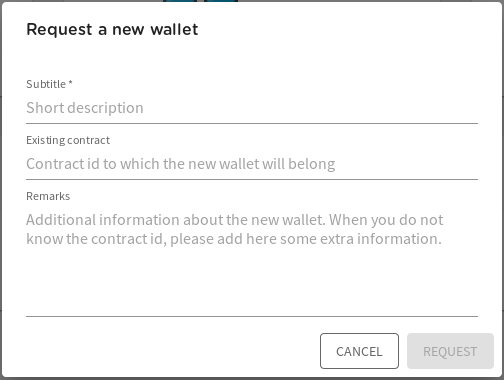
Task: Click the bottom border line of Remarks area
Action: (252, 316)
